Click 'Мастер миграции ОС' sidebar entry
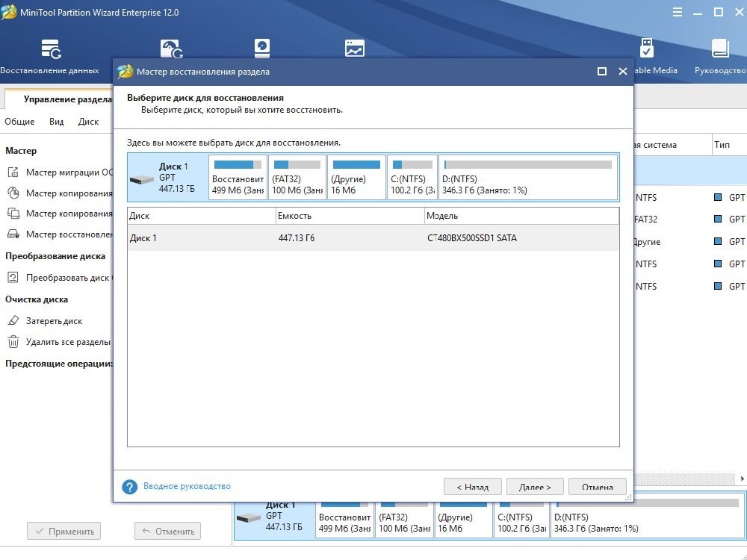Image resolution: width=747 pixels, height=560 pixels. pos(69,172)
